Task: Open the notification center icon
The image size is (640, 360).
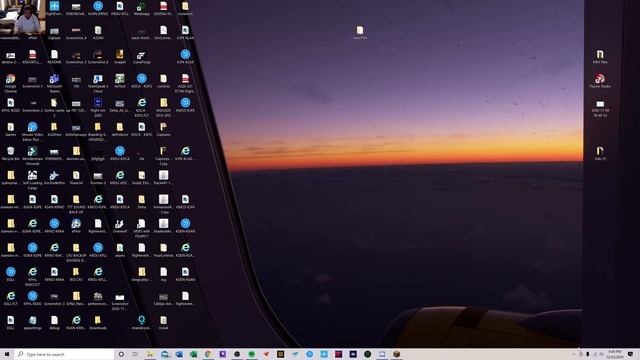Action: (630, 354)
